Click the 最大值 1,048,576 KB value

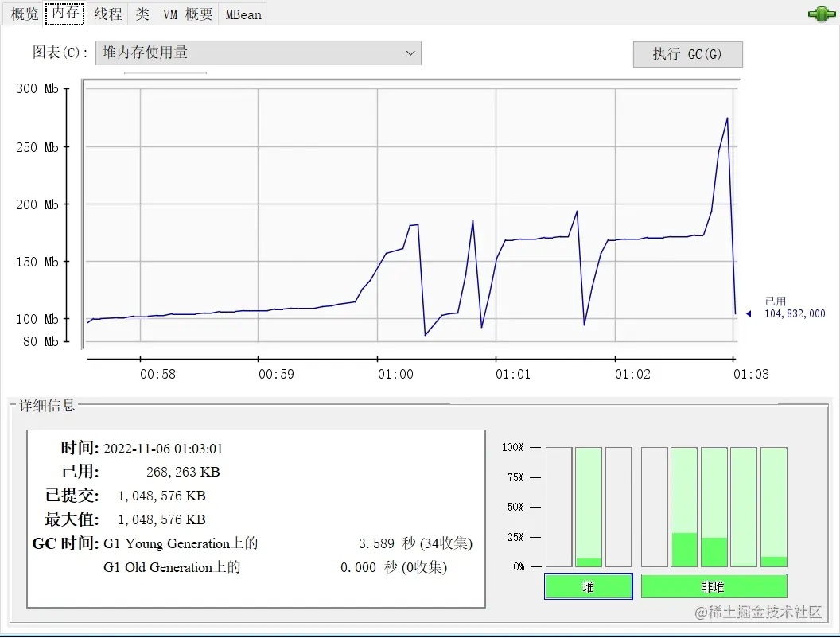pyautogui.click(x=161, y=519)
